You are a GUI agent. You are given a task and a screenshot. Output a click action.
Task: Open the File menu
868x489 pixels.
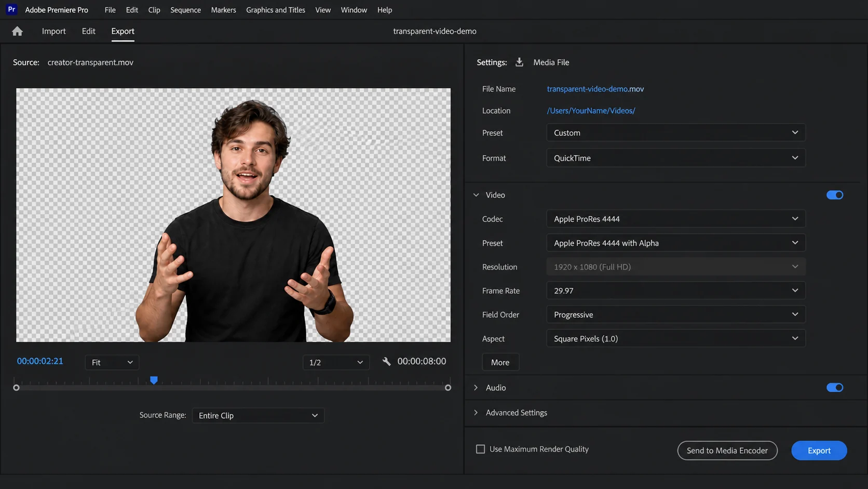point(110,10)
